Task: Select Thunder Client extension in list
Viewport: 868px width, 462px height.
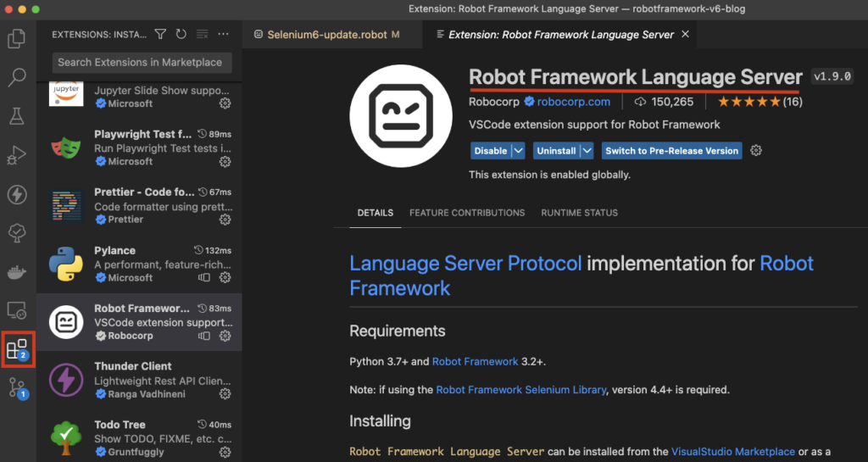Action: [140, 380]
